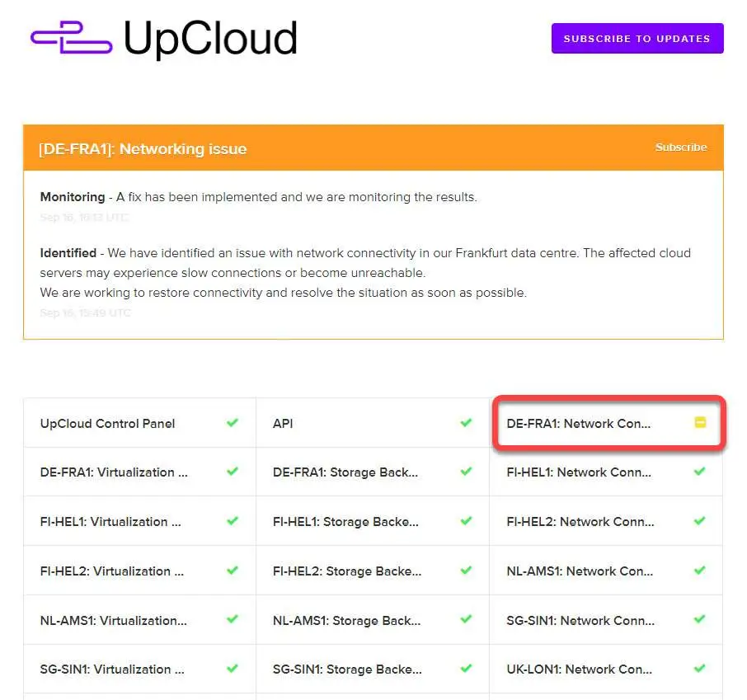Viewport: 747px width, 700px height.
Task: Click the UpCloud logo icon
Action: [x=72, y=37]
